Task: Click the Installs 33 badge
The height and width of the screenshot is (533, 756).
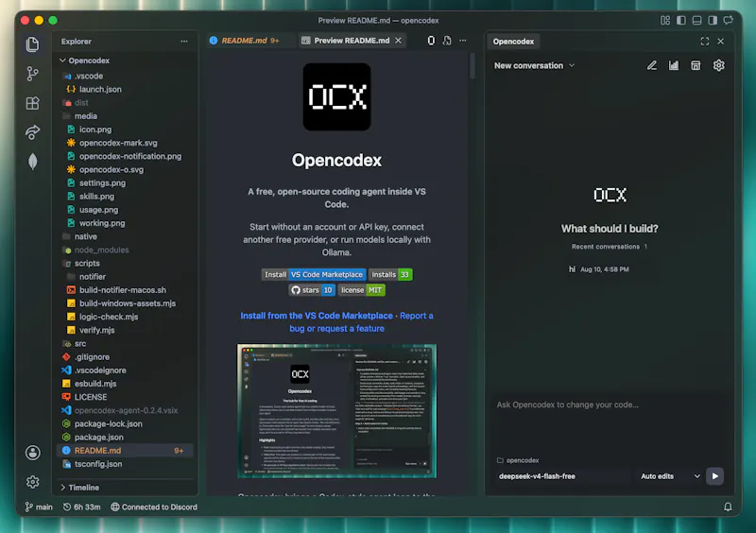Action: click(390, 274)
